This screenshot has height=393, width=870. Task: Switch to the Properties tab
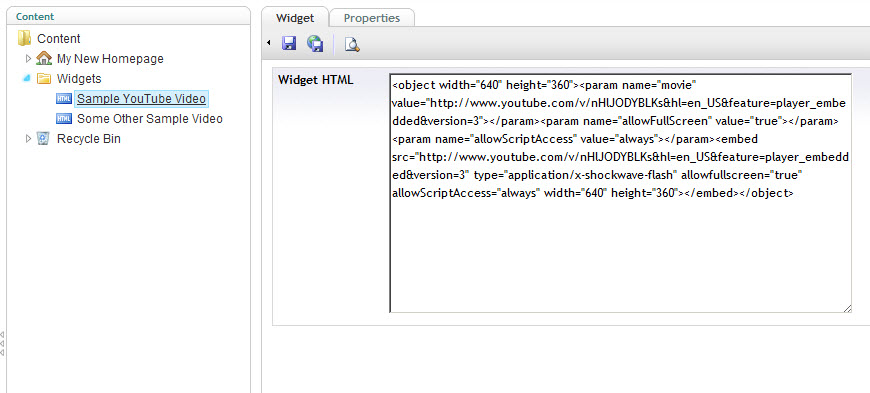[x=372, y=18]
